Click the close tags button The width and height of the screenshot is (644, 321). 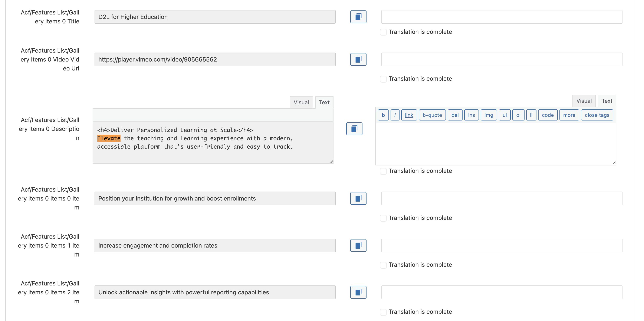click(x=597, y=115)
